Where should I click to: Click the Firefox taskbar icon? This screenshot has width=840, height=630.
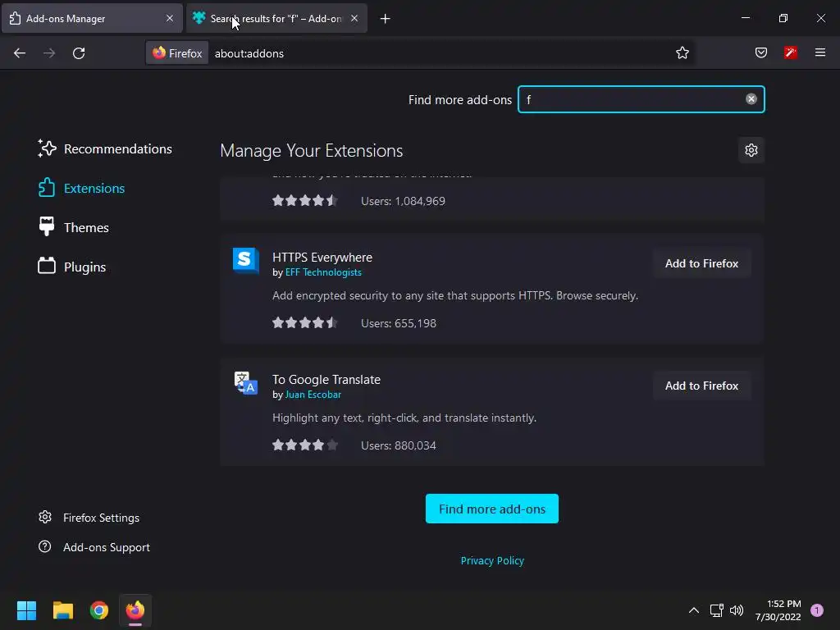(x=135, y=610)
